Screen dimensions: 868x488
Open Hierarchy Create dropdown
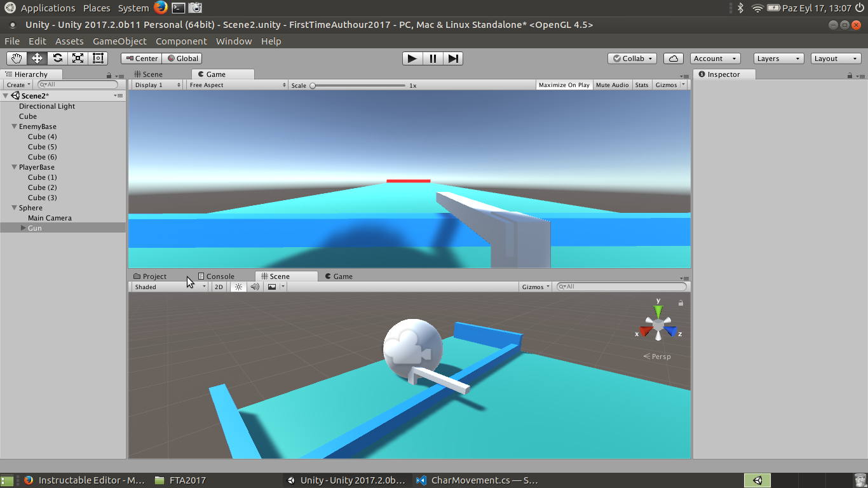click(18, 85)
